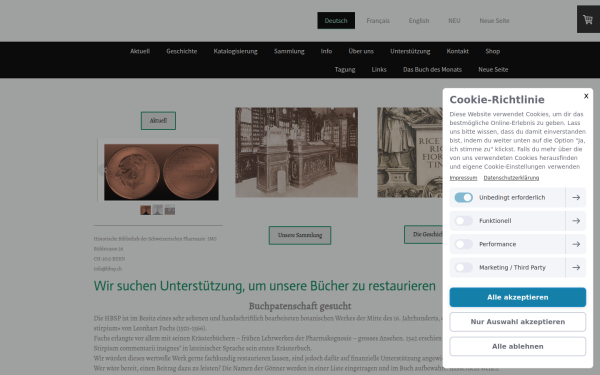Viewport: 600px width, 375px height.
Task: Open the Aktuell menu item
Action: click(x=140, y=51)
